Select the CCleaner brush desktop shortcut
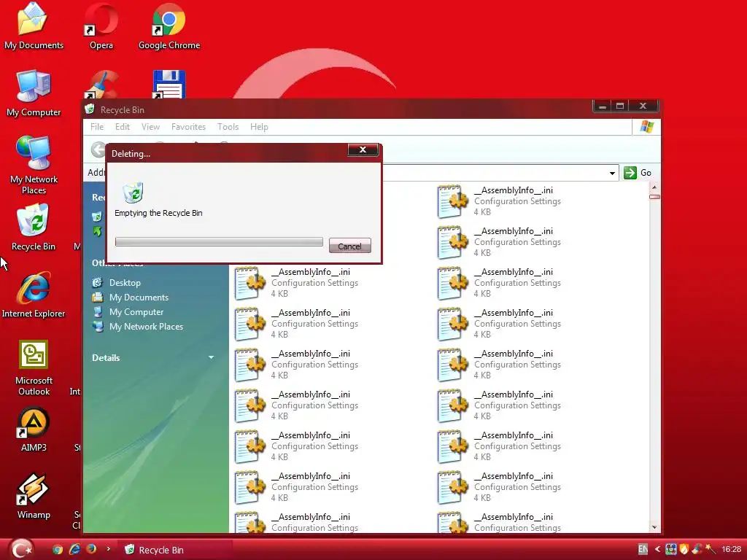The width and height of the screenshot is (747, 560). (101, 85)
